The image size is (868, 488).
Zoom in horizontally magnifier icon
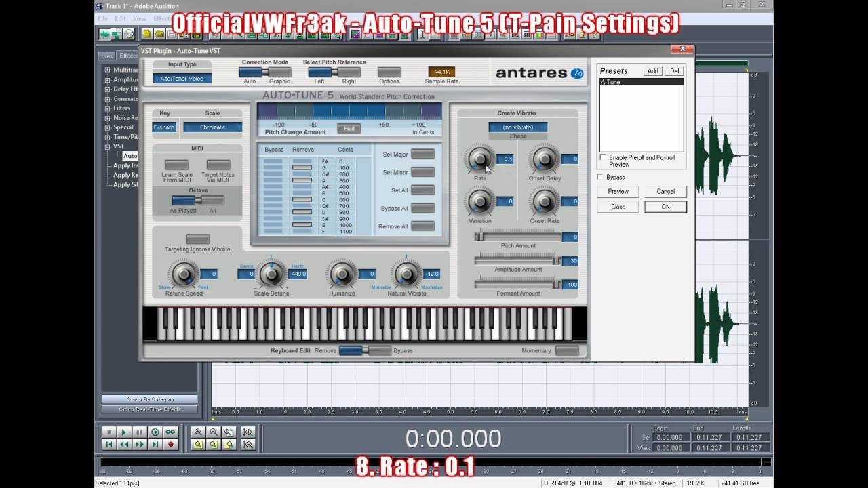(198, 432)
